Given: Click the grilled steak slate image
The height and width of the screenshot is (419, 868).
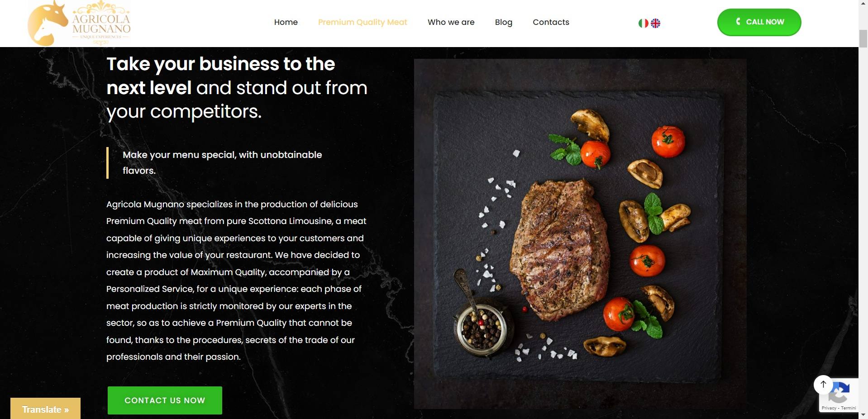Looking at the screenshot, I should coord(580,234).
